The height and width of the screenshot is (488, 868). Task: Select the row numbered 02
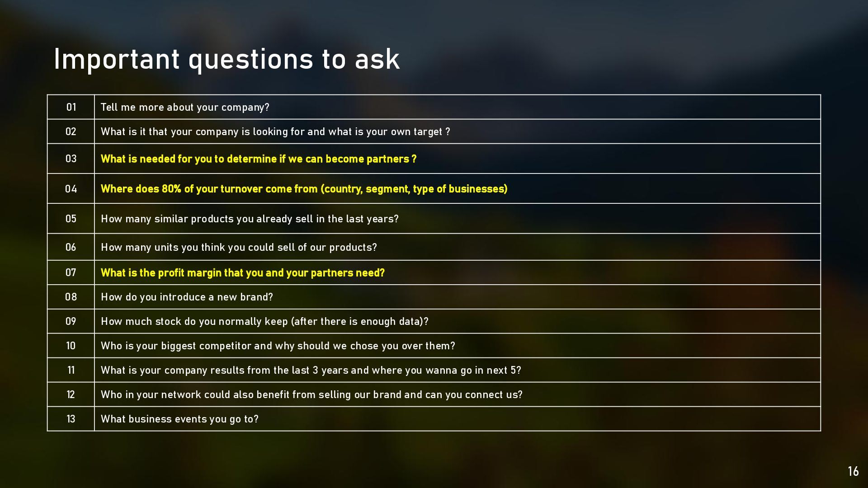pyautogui.click(x=434, y=131)
